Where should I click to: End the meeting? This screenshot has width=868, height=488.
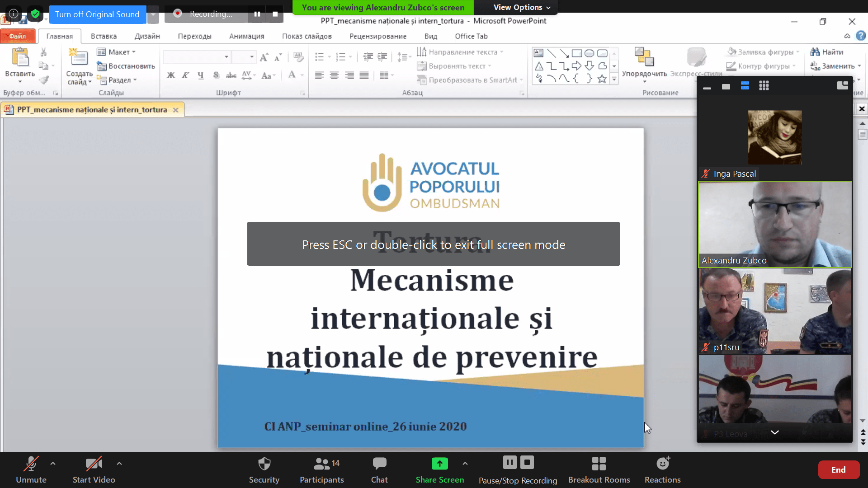pyautogui.click(x=839, y=470)
